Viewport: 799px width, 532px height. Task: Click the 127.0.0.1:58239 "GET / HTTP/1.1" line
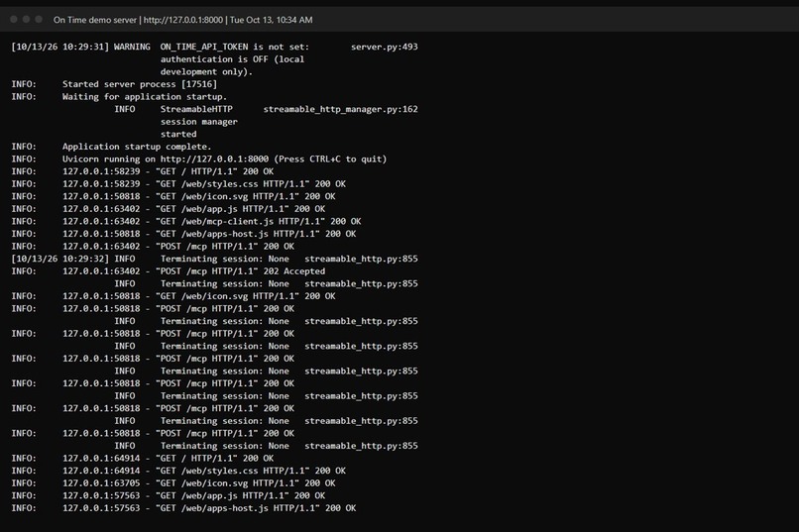(x=142, y=171)
